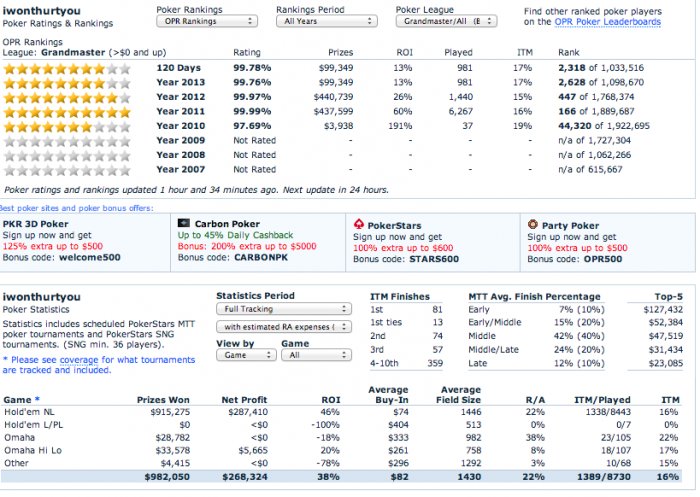
Task: Expand the Full Tracking statistics period dropdown
Action: click(284, 309)
